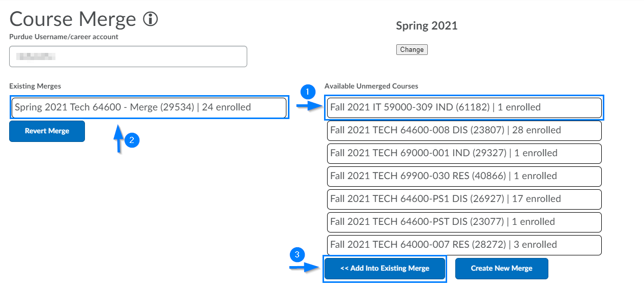This screenshot has height=290, width=644.
Task: Click the Purdue username input field
Action: coord(128,56)
